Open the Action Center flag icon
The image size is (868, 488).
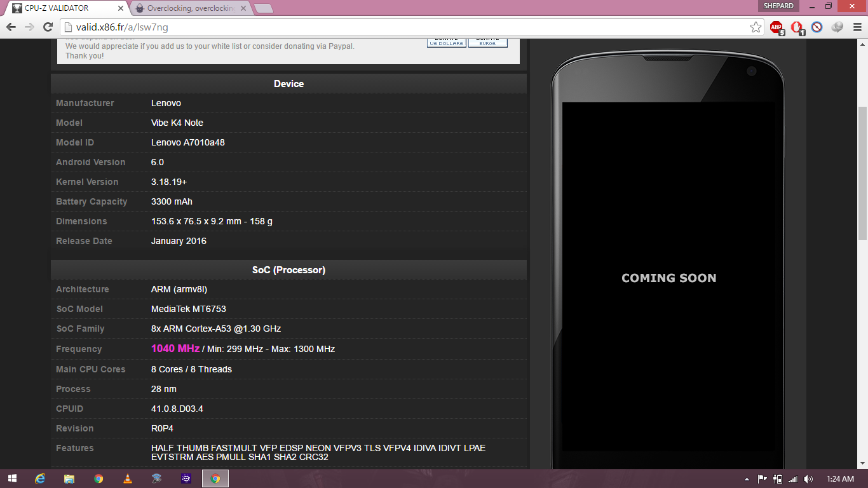coord(762,478)
